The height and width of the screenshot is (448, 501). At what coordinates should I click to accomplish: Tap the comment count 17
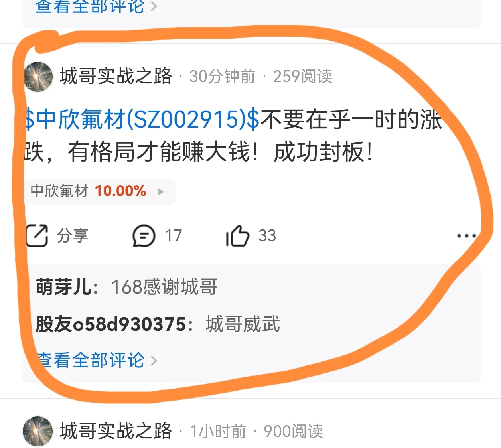[x=174, y=235]
